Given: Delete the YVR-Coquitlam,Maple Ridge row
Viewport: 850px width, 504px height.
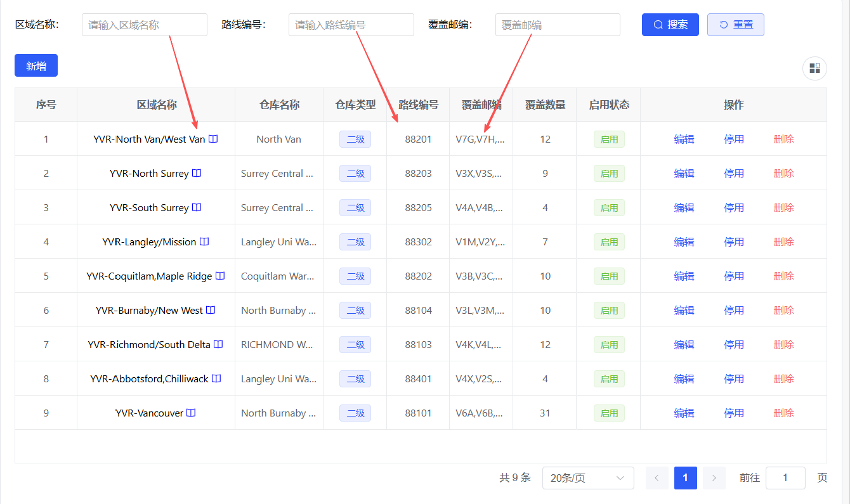Looking at the screenshot, I should [x=784, y=276].
